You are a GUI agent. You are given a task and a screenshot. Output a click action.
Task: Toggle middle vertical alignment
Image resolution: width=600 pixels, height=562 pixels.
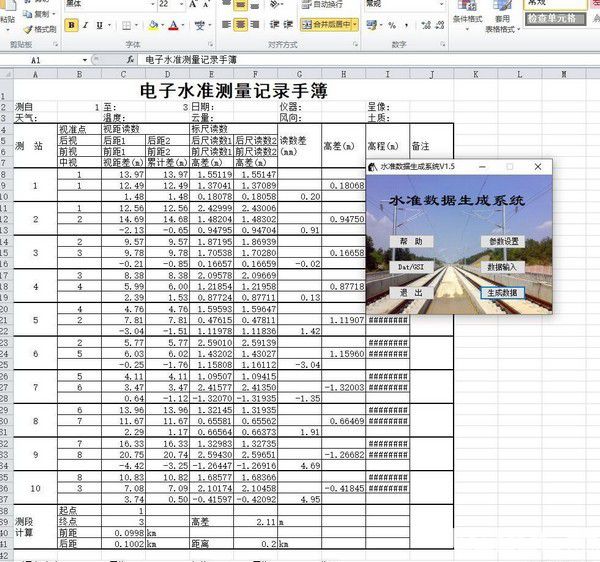(240, 5)
